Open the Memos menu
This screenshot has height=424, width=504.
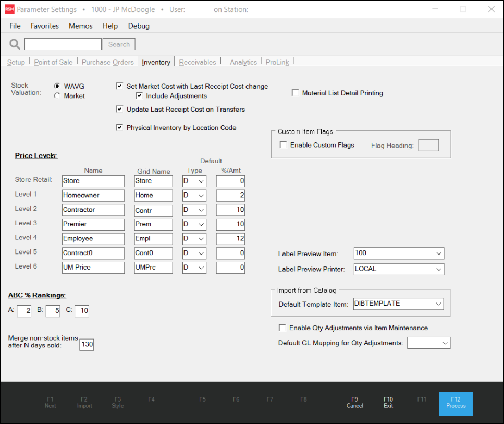81,26
